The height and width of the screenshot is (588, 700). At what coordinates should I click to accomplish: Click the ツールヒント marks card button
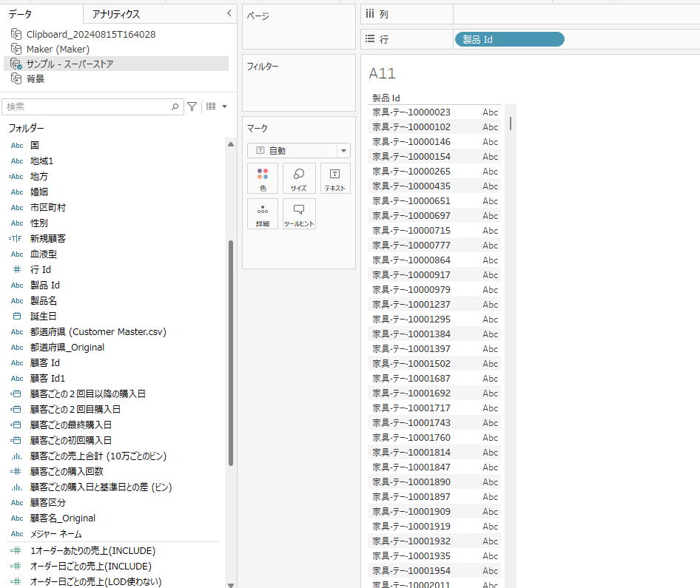[299, 214]
